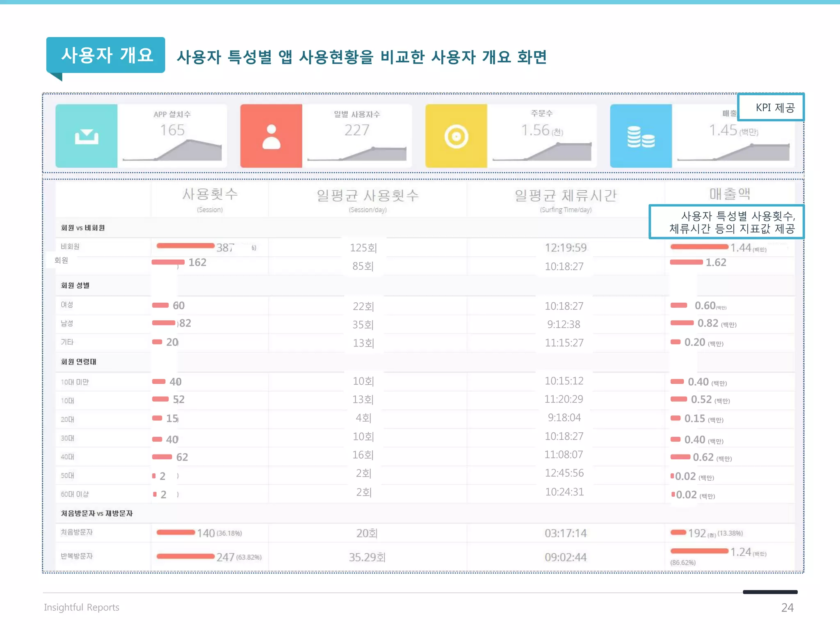
Task: Select the 60대 이상 row label
Action: [75, 494]
